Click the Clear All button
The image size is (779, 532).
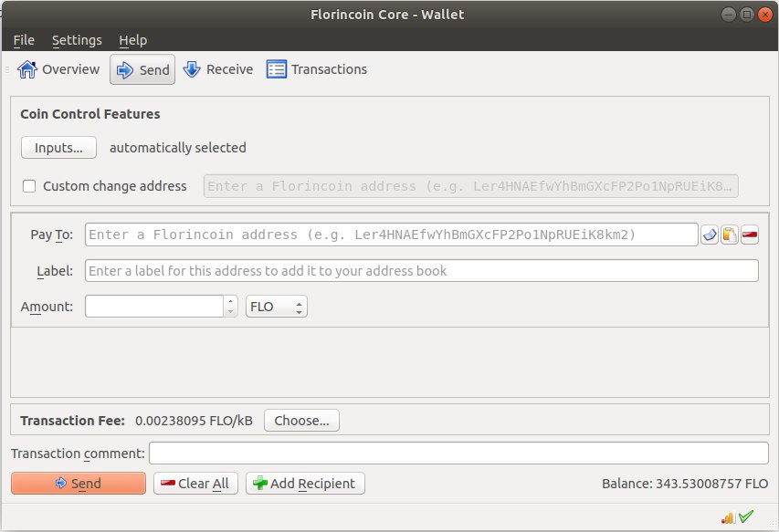pyautogui.click(x=195, y=484)
